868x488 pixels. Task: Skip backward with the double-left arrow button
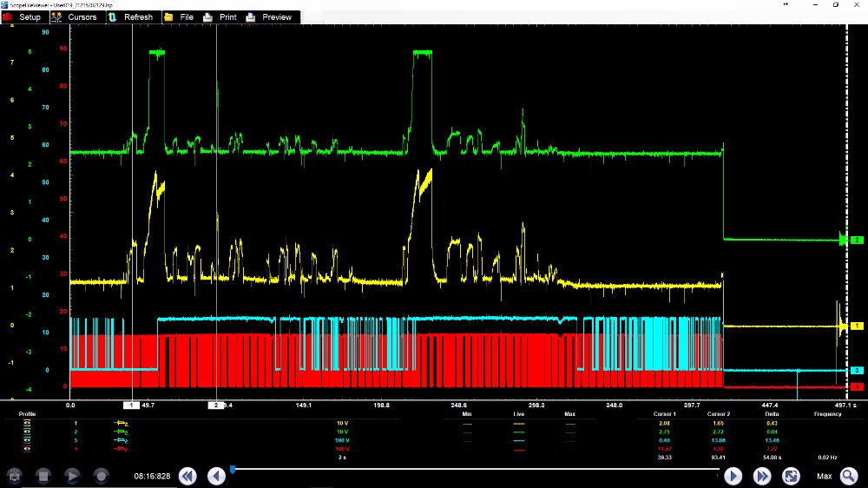click(x=187, y=476)
